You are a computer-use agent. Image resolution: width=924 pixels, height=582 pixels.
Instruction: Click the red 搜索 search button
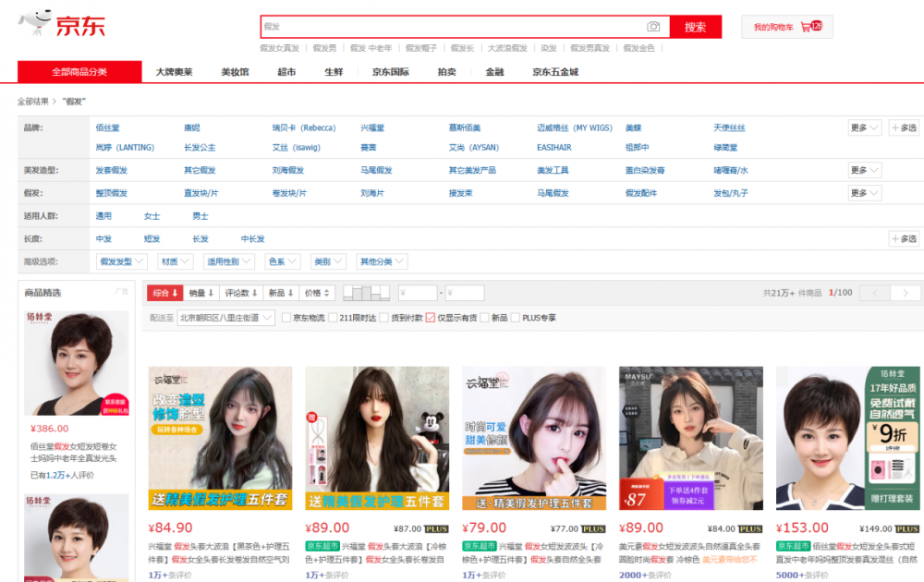(696, 27)
